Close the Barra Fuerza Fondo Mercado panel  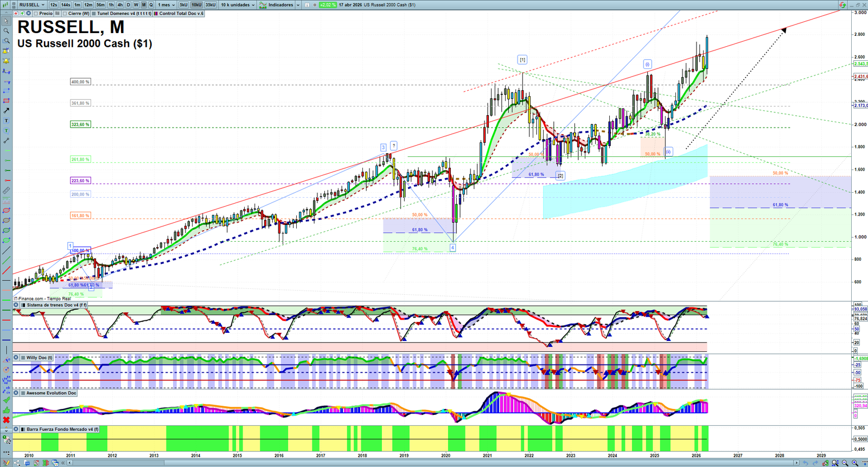[x=16, y=430]
